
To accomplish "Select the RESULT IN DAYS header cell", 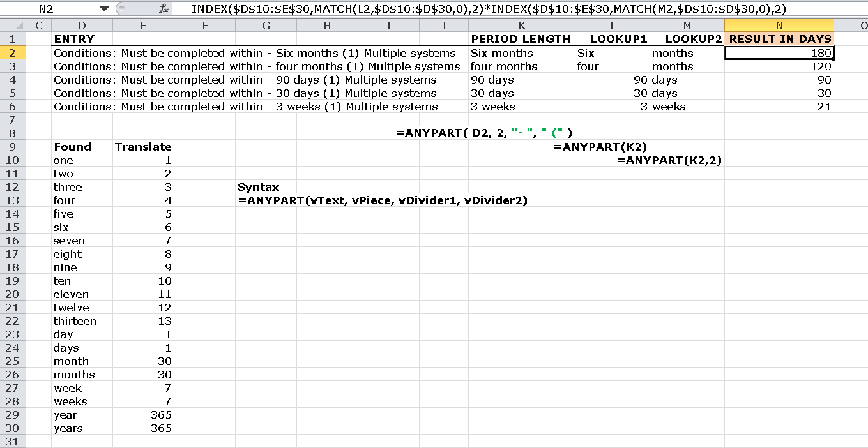I will click(x=779, y=39).
